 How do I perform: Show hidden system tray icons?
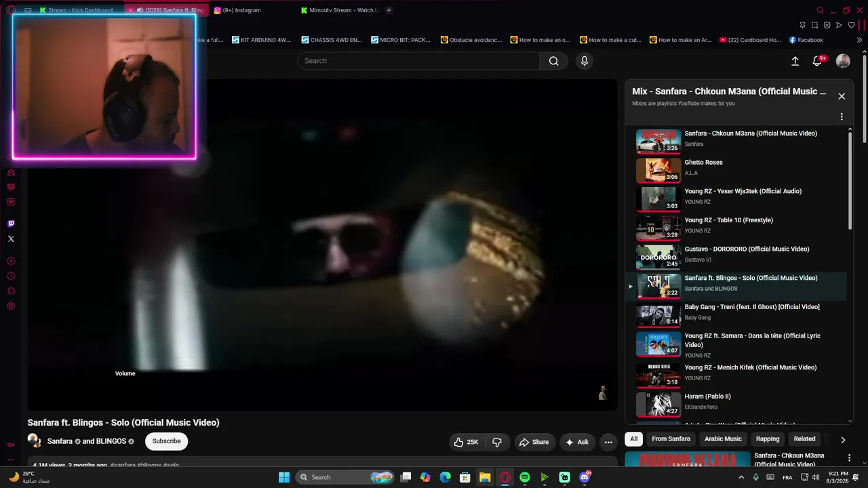741,477
